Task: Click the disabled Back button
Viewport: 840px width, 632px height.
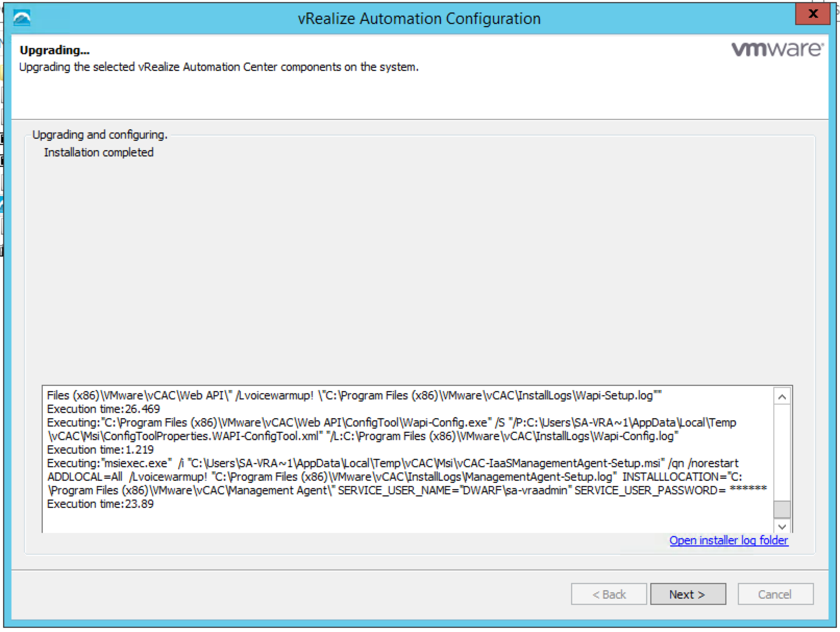Action: (609, 594)
